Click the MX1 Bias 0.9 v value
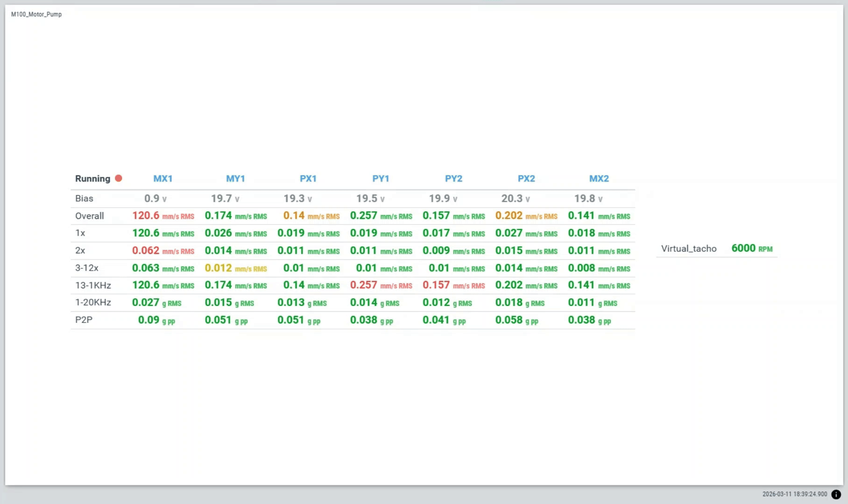This screenshot has height=504, width=848. [155, 198]
